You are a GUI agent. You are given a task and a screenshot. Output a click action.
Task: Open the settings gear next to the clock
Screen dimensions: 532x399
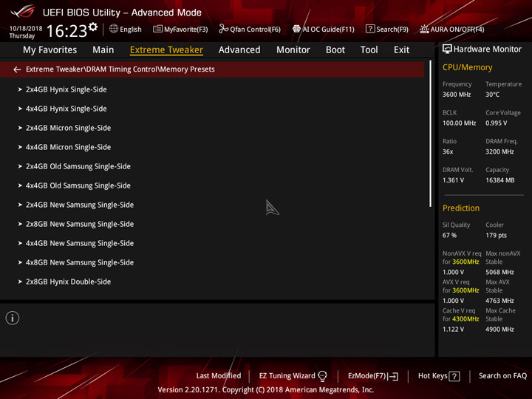93,27
